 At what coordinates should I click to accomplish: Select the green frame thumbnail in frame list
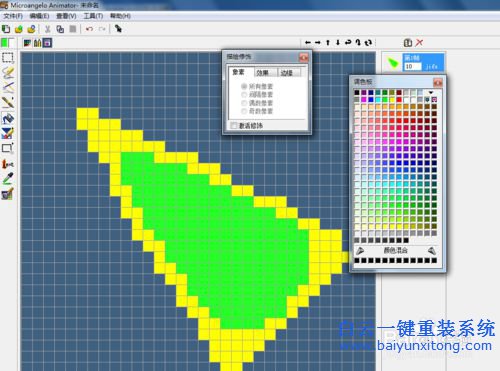(393, 63)
